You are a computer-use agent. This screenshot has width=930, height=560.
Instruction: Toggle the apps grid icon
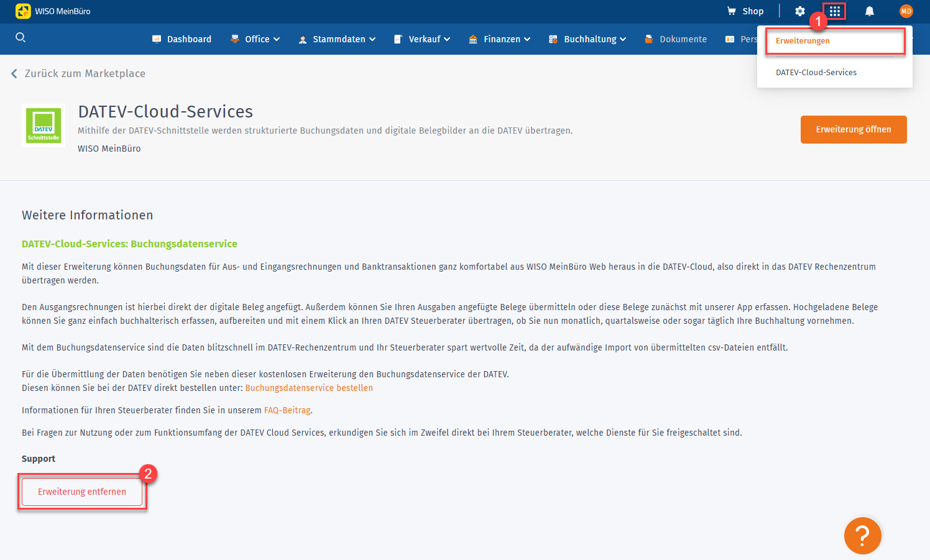point(835,11)
